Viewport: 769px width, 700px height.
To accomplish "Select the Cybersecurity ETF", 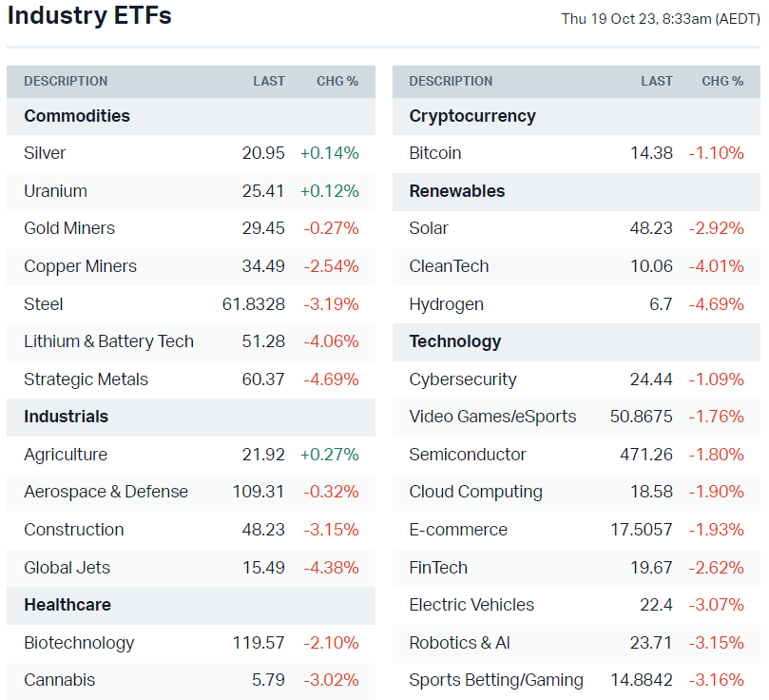I will pyautogui.click(x=463, y=379).
